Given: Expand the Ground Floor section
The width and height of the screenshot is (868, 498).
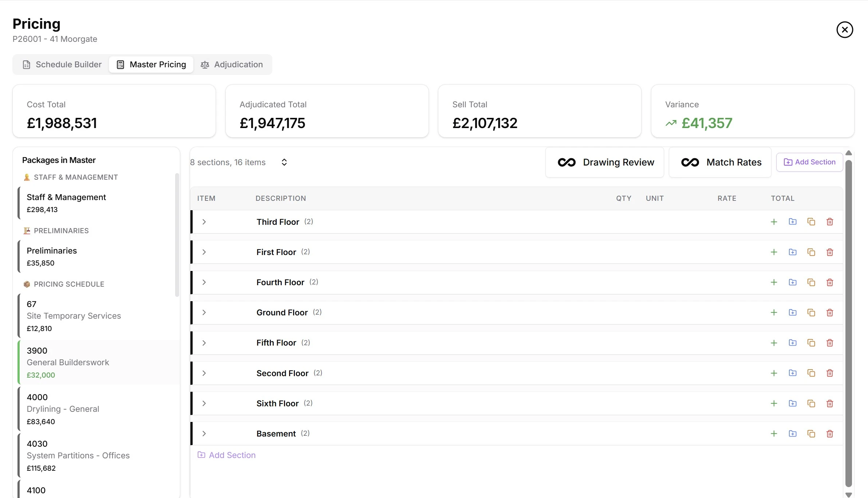Looking at the screenshot, I should pyautogui.click(x=204, y=312).
